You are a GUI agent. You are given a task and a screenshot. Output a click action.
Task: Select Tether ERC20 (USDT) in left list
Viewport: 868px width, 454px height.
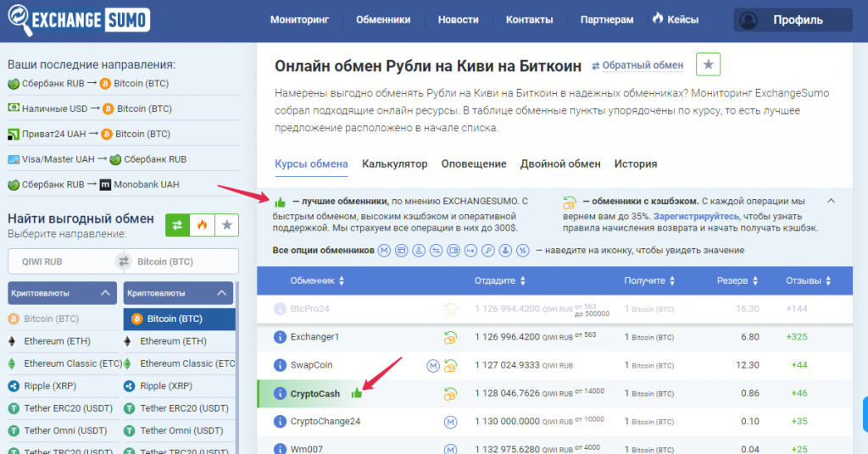point(68,408)
